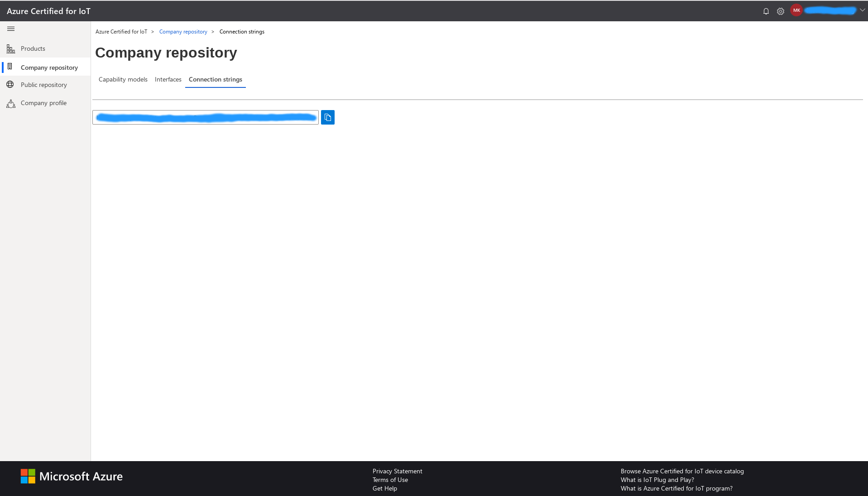Expand the account dropdown chevron
The image size is (868, 496).
click(x=862, y=10)
